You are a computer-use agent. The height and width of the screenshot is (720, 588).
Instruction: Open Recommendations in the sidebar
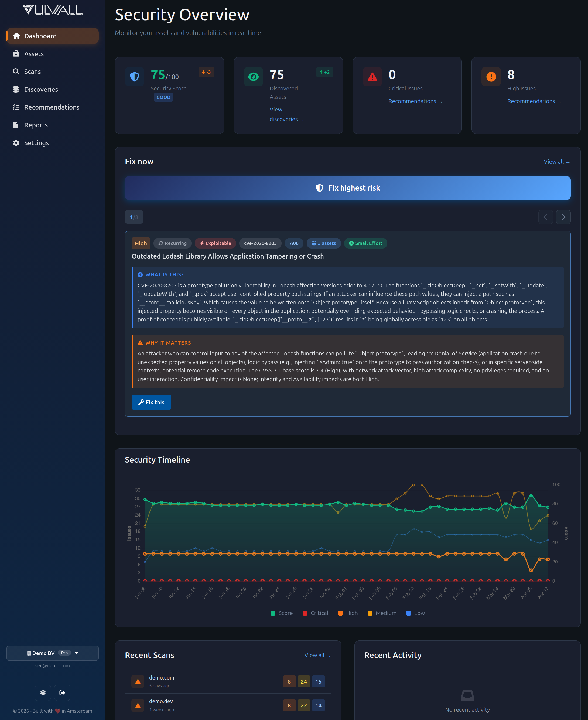(x=52, y=107)
